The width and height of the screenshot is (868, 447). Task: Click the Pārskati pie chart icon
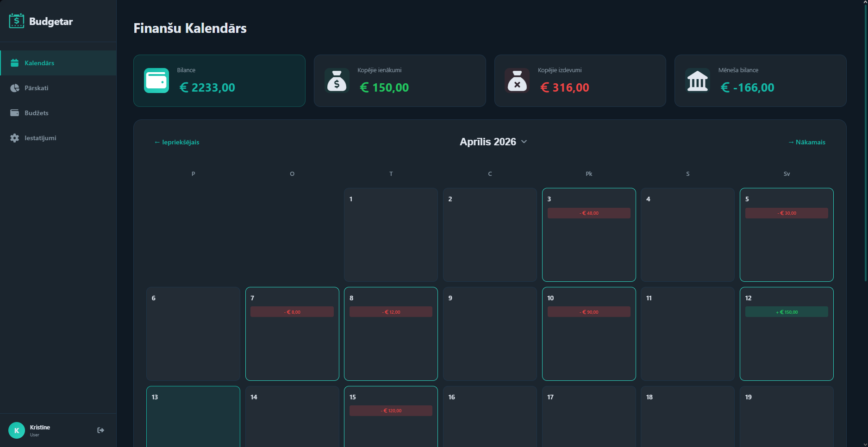[15, 88]
